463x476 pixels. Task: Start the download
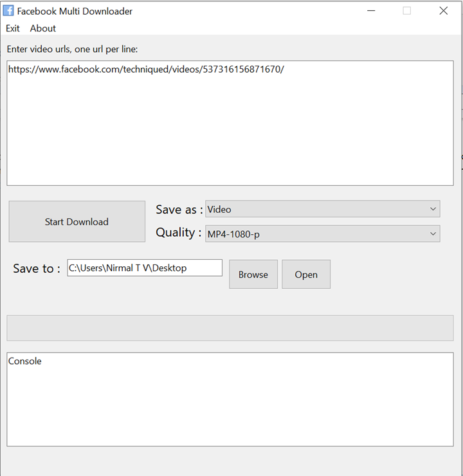77,221
